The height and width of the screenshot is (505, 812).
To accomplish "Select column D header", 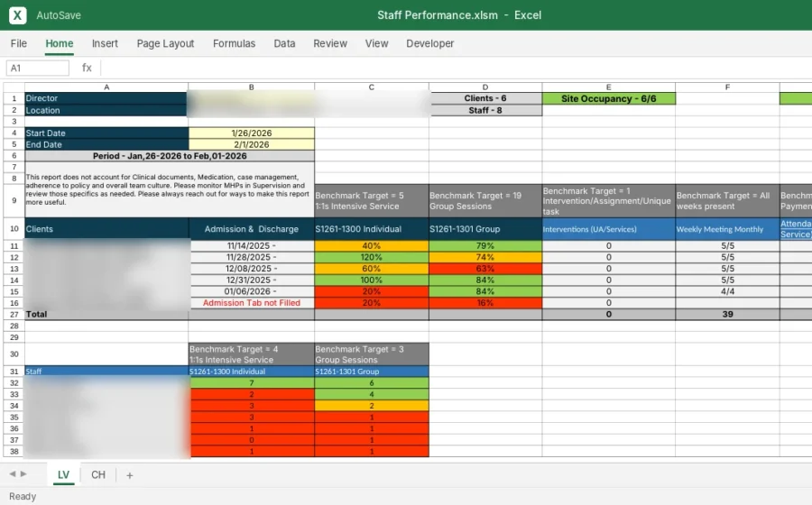I will [485, 87].
